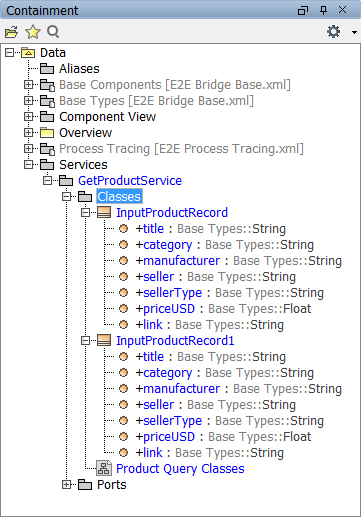
Task: Click the pin icon in Containment title bar
Action: 323,10
